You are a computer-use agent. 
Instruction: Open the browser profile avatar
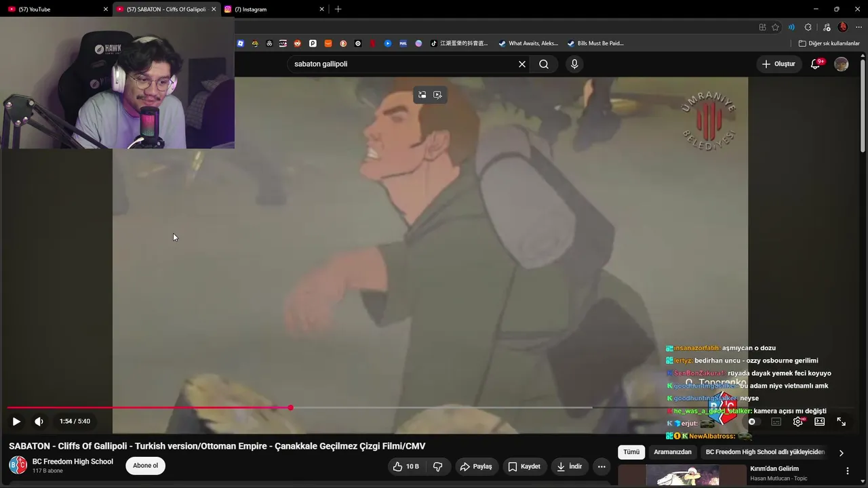point(843,27)
